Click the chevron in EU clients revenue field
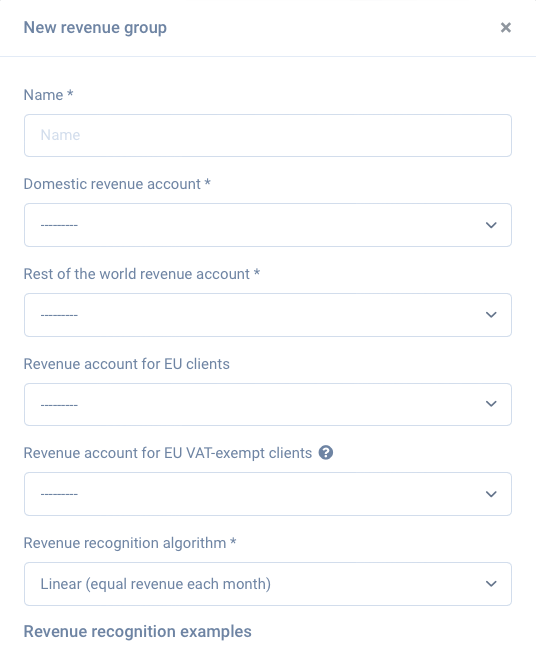 491,404
